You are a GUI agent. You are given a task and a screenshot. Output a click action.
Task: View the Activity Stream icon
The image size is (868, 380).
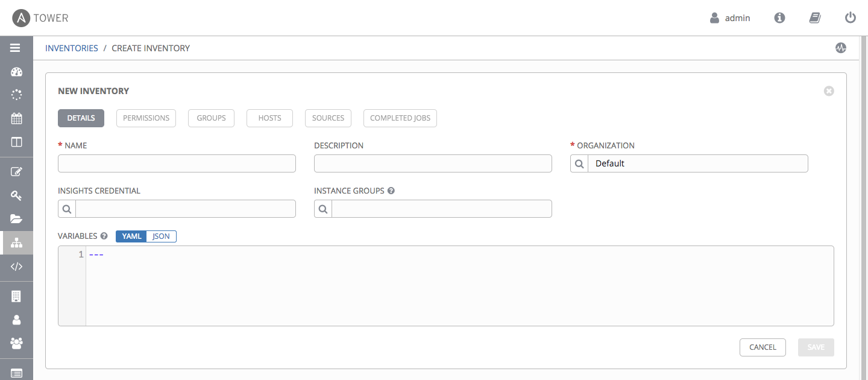point(841,48)
